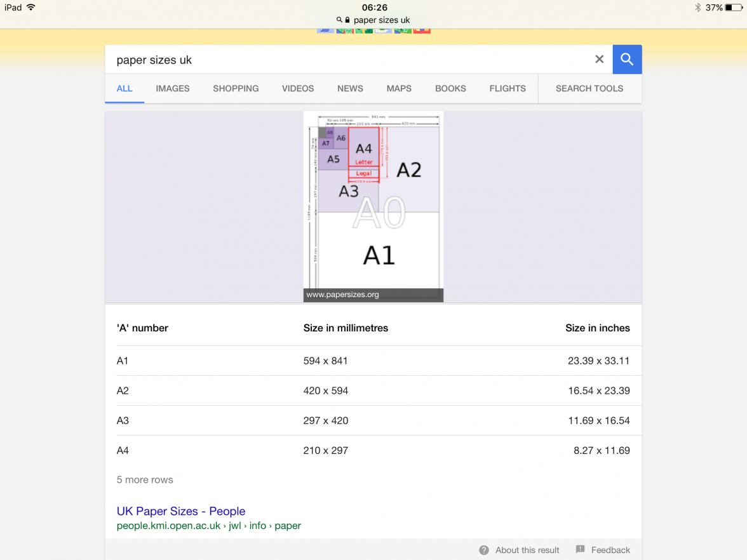
Task: Expand the 5 more rows list
Action: tap(145, 480)
